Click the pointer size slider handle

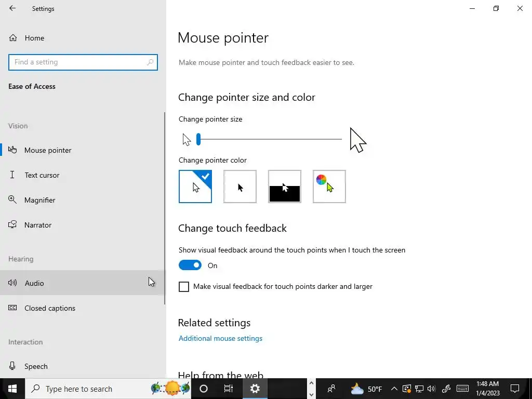(x=198, y=139)
